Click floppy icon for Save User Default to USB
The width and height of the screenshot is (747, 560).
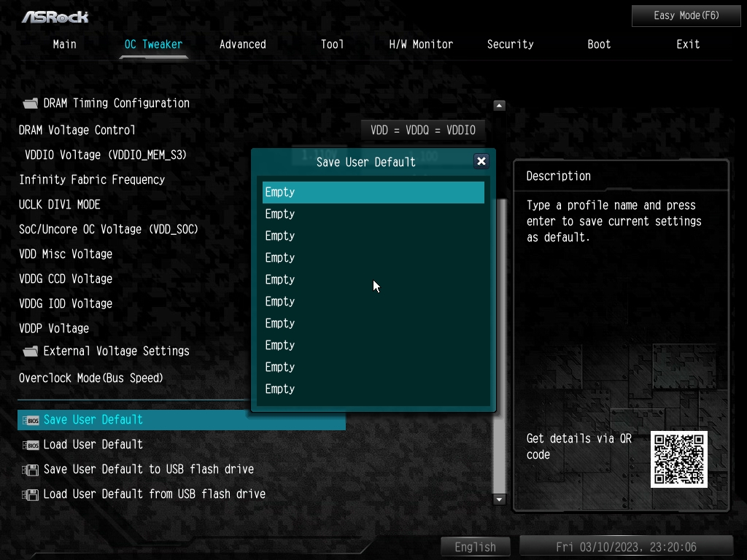[31, 470]
